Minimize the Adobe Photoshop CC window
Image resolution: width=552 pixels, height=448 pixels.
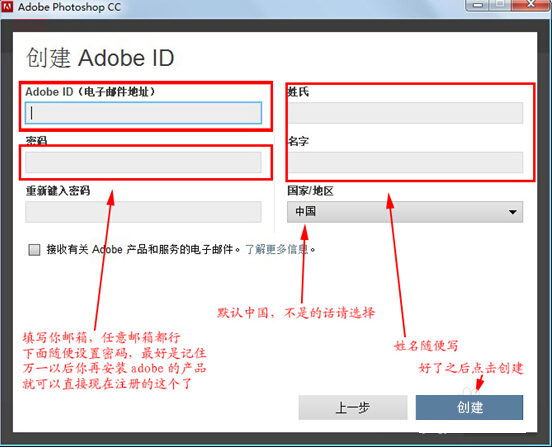tap(478, 5)
